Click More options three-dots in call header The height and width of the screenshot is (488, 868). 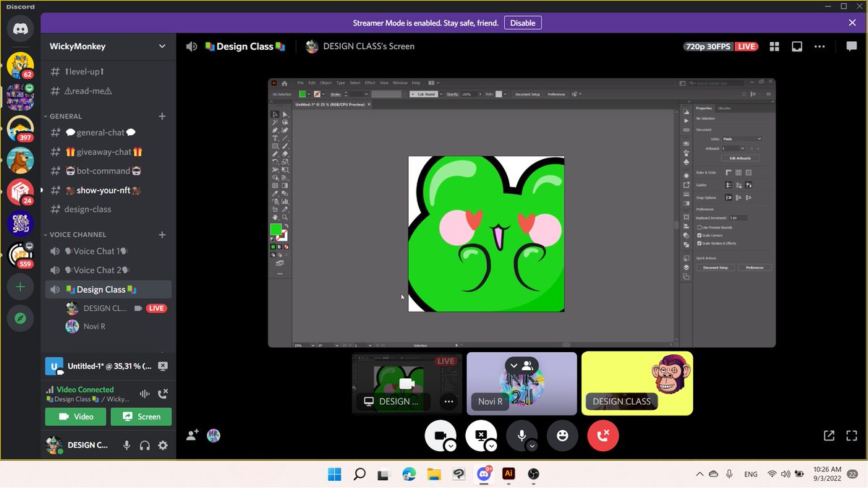820,46
